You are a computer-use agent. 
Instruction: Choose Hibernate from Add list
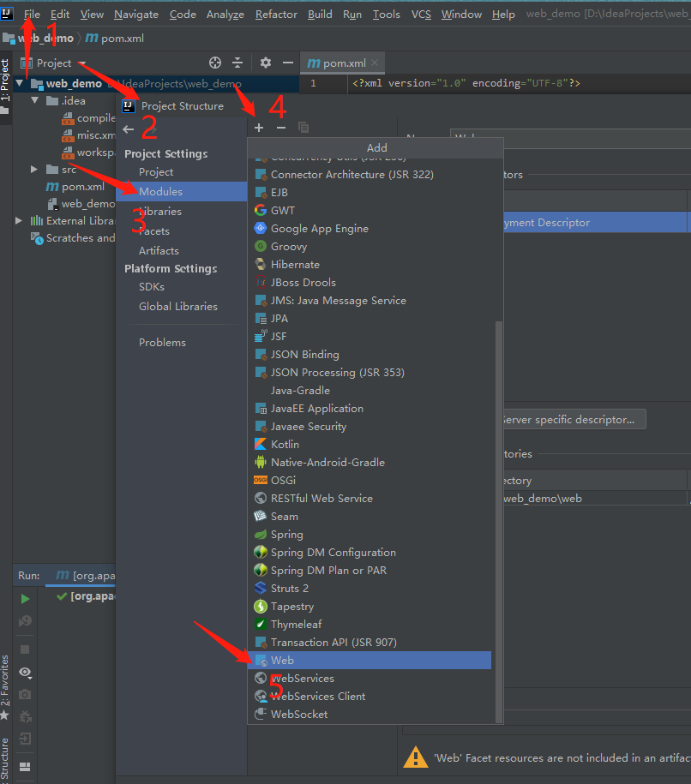tap(370, 265)
